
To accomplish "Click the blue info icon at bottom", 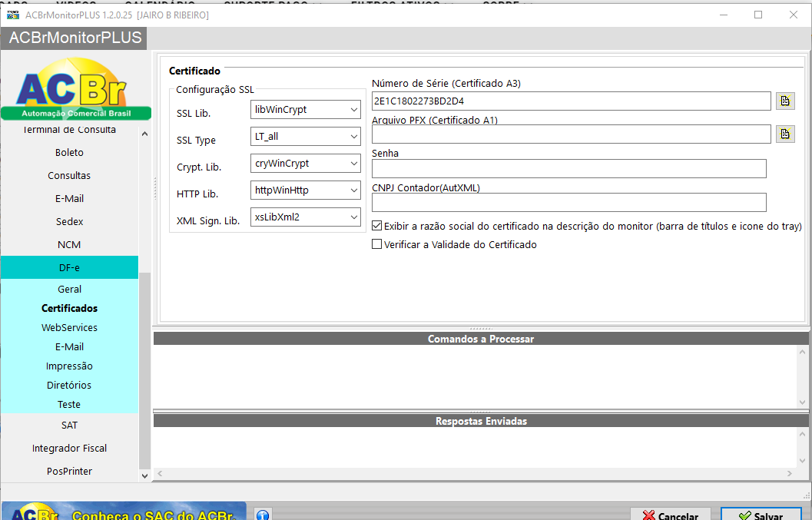I will point(263,515).
